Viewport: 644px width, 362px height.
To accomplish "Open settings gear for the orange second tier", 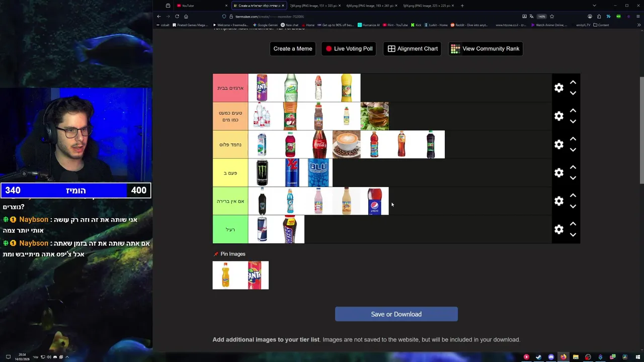I will (559, 116).
